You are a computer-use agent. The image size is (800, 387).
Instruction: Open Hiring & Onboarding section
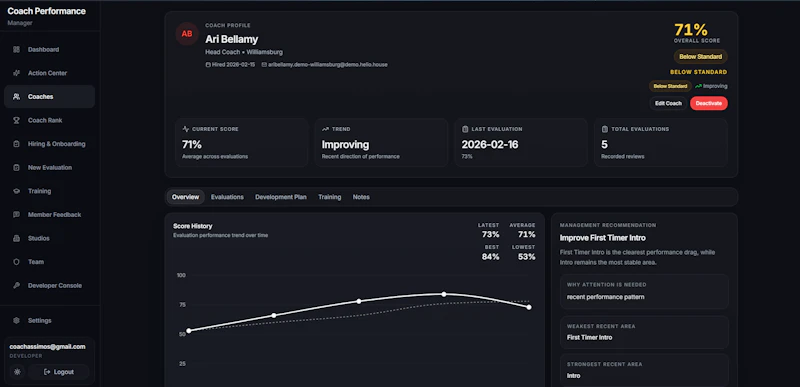coord(49,144)
